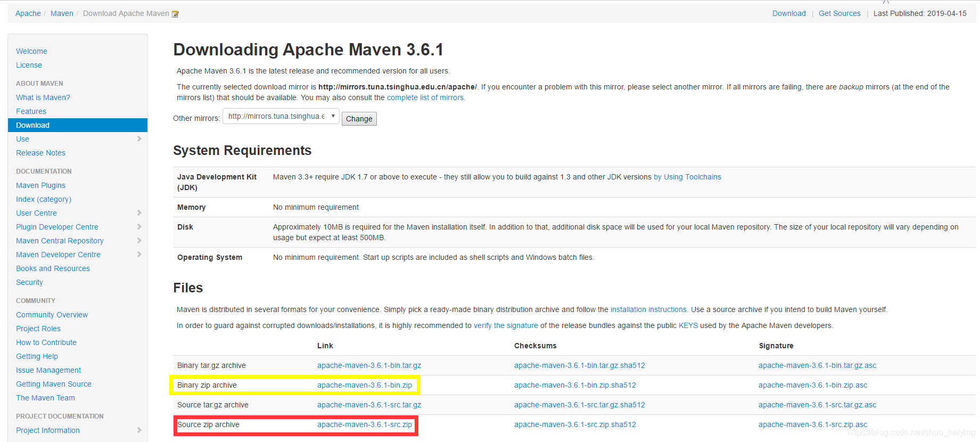Select the What is Maven? sidebar link
Screen dimensions: 980x442
[x=43, y=97]
